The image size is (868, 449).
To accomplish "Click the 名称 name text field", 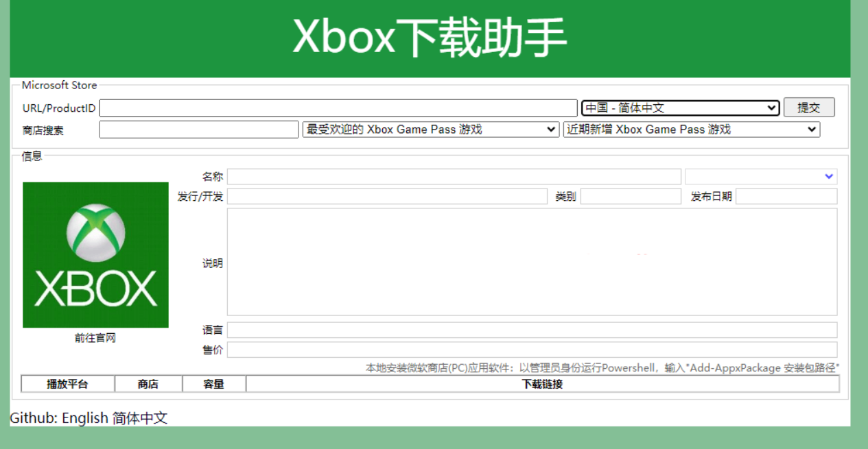I will click(454, 177).
